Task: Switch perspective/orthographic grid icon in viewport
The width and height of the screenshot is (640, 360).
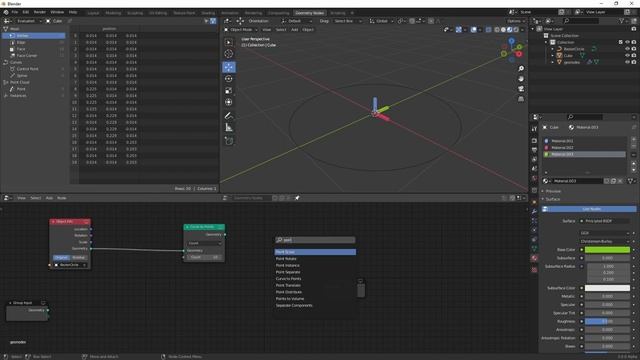Action: (521, 99)
